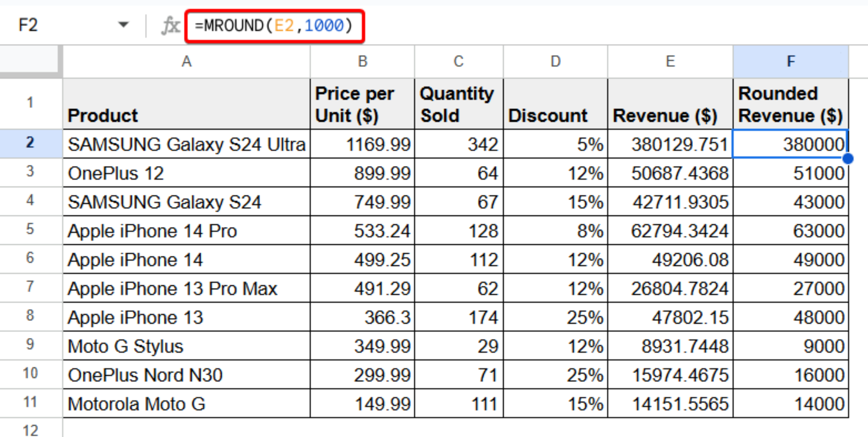Click the Quantity Sold header cell
The height and width of the screenshot is (437, 868).
pos(459,104)
